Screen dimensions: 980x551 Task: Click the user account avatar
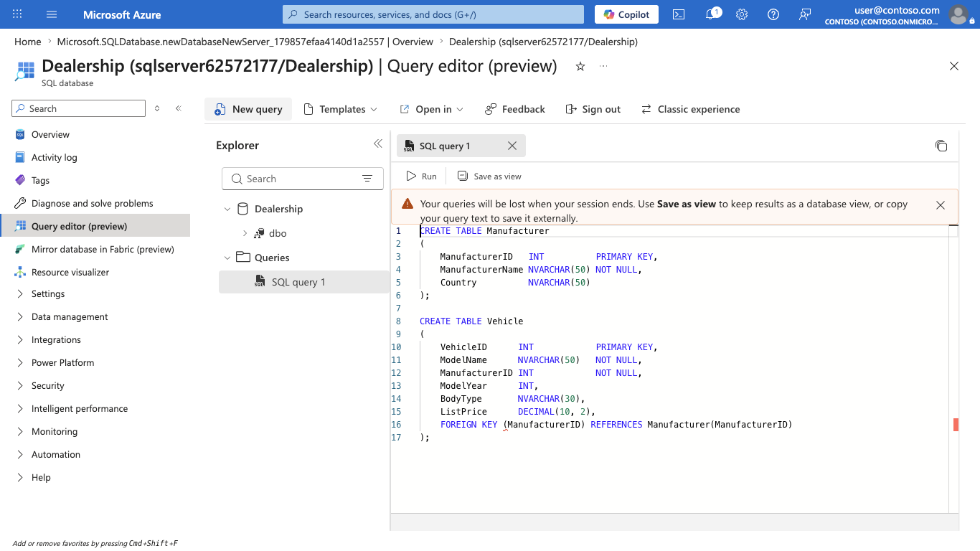point(958,14)
